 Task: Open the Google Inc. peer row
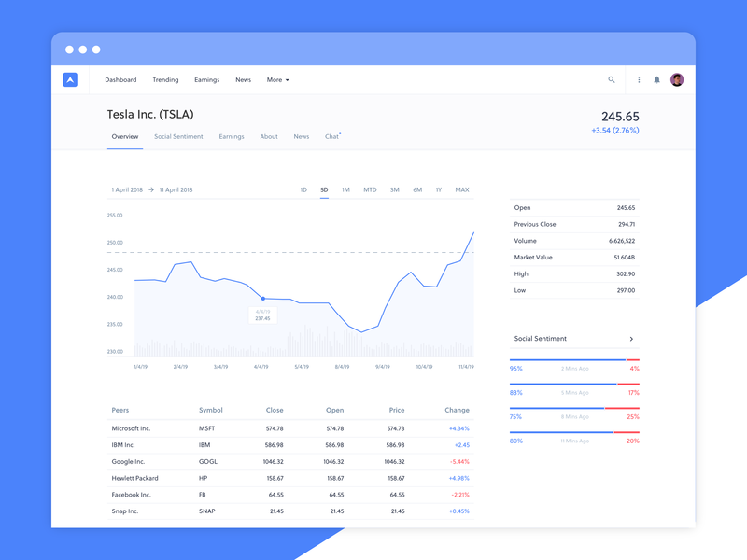click(290, 461)
